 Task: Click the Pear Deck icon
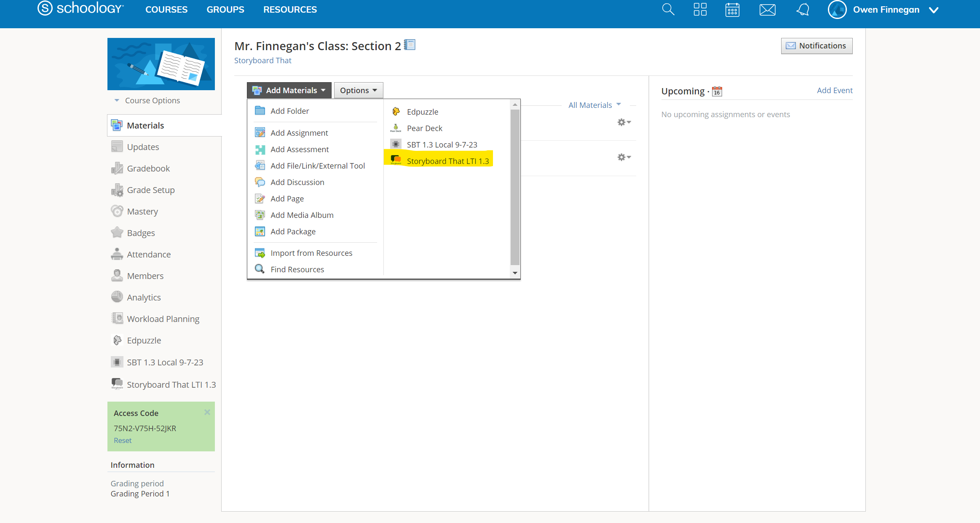point(396,128)
